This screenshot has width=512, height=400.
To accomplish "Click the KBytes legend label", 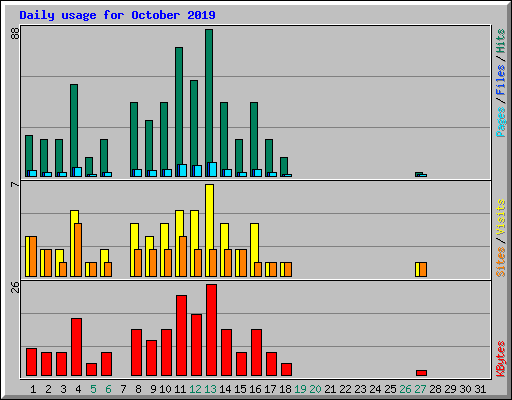I will click(501, 359).
